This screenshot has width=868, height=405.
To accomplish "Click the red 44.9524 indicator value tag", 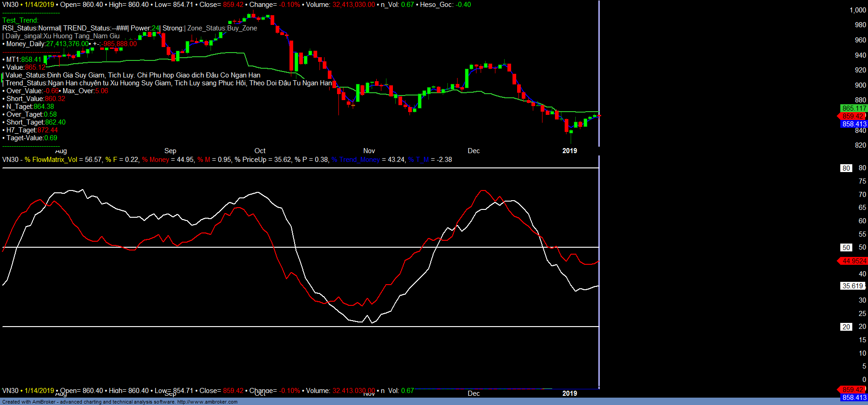I will click(x=854, y=261).
